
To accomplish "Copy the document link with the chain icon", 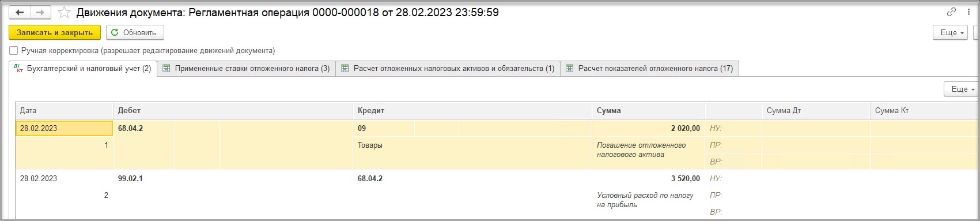I will click(x=951, y=12).
